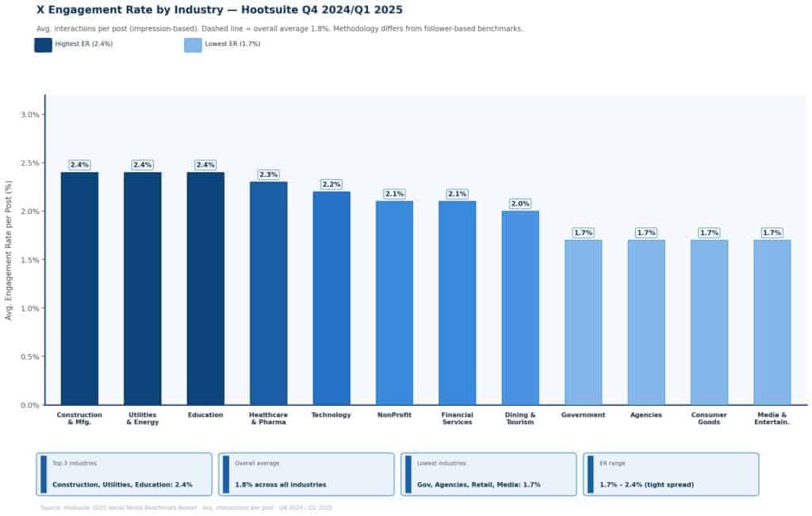Screen dimensions: 812x516
Task: Select the Technology bar
Action: click(x=331, y=298)
